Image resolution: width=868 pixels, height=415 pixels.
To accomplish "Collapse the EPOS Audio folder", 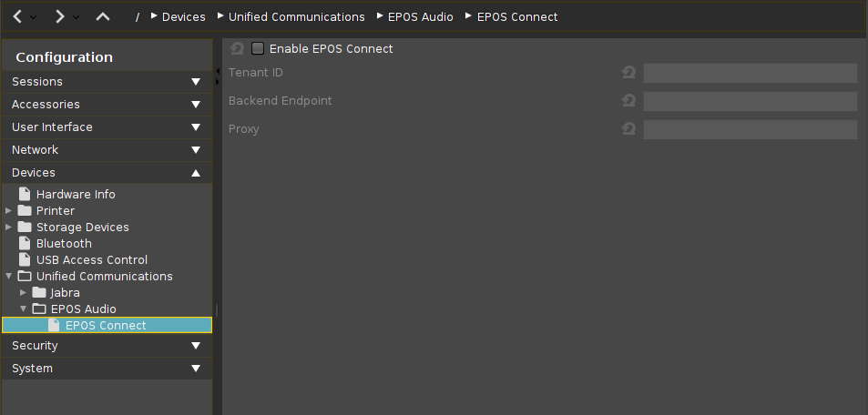I will point(24,309).
